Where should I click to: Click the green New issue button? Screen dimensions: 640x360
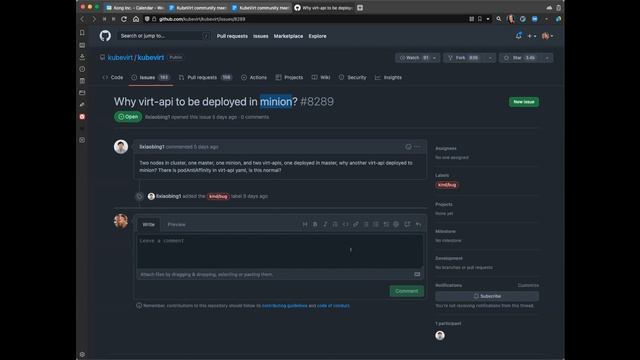[x=524, y=102]
